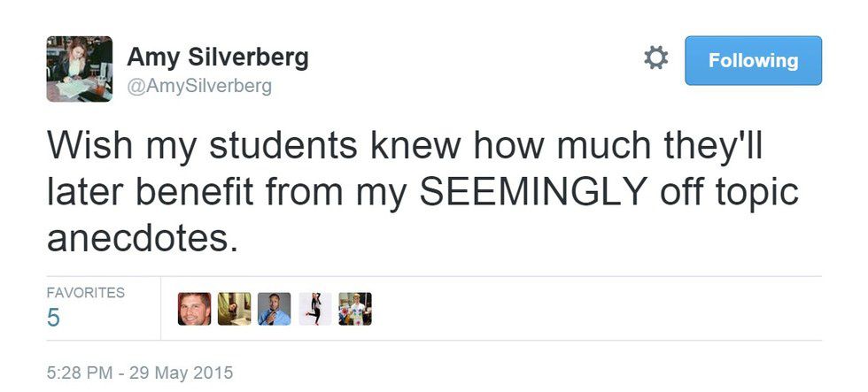This screenshot has width=868, height=392.
Task: Click Amy Silverberg's profile picture
Action: [79, 68]
